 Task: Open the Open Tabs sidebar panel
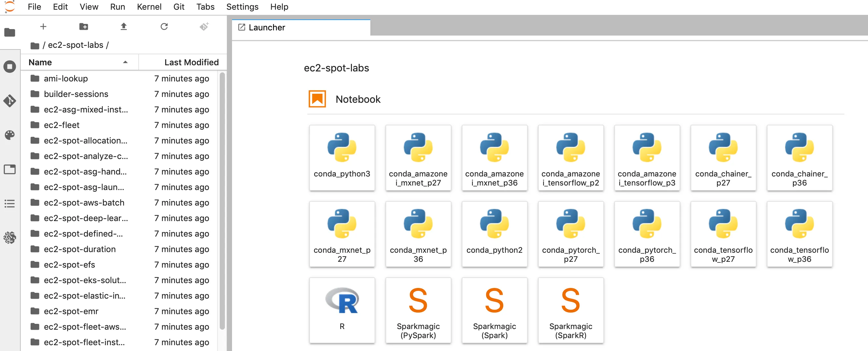pos(9,169)
